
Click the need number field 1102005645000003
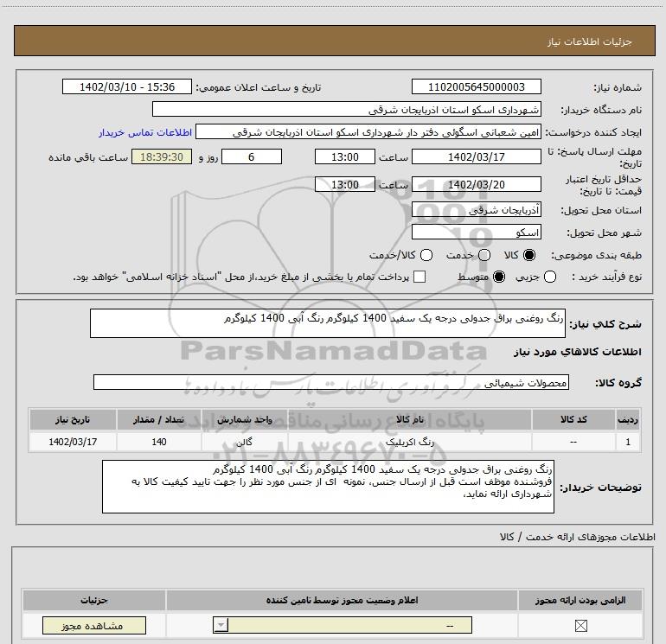coord(476,87)
